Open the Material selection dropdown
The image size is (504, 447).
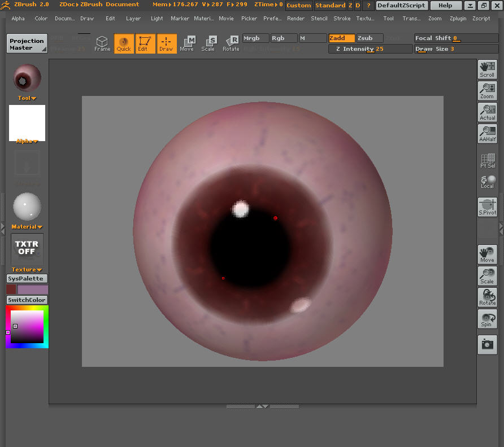pos(27,227)
